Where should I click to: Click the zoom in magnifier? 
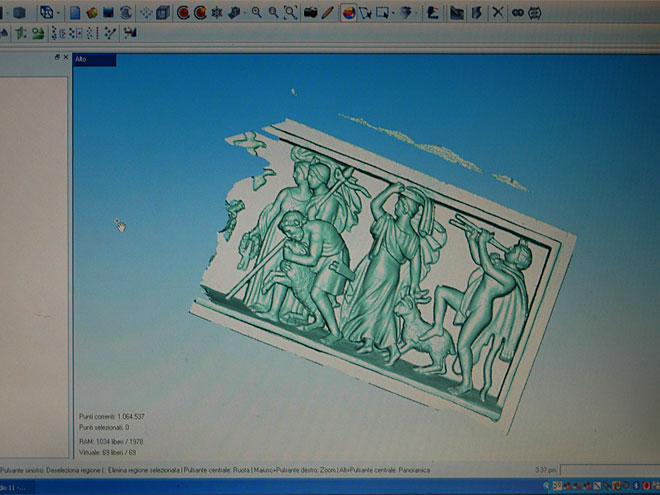(x=256, y=13)
